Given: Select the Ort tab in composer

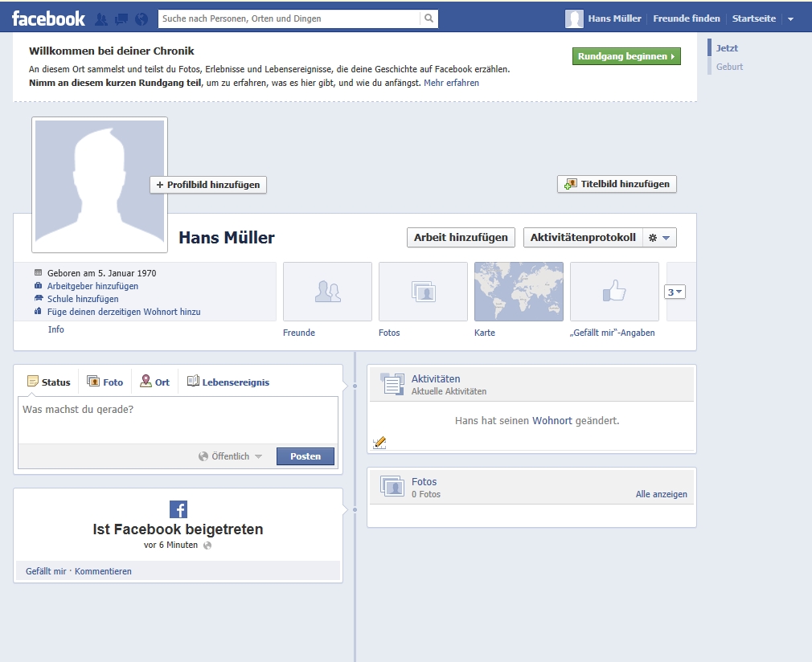Looking at the screenshot, I should (155, 382).
